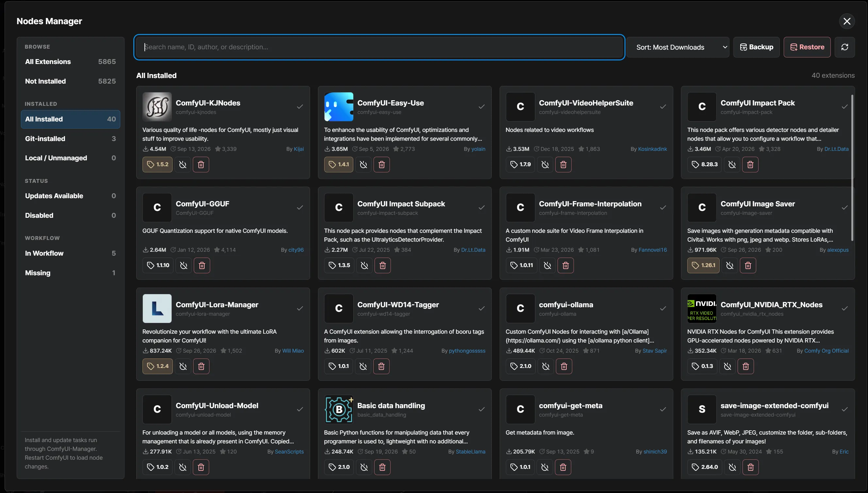Open version 1.5.2 selector for ComfyUI-KJNodes
Image resolution: width=868 pixels, height=493 pixels.
[x=158, y=165]
